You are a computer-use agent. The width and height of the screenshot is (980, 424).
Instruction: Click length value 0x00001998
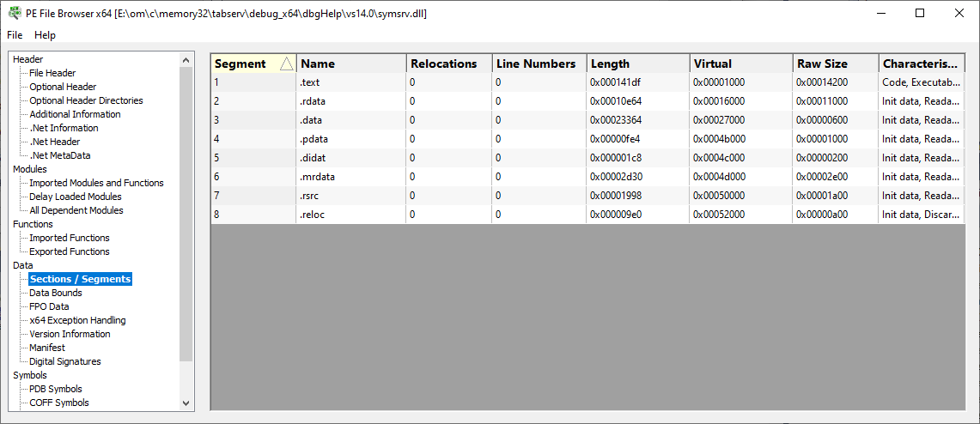click(616, 196)
